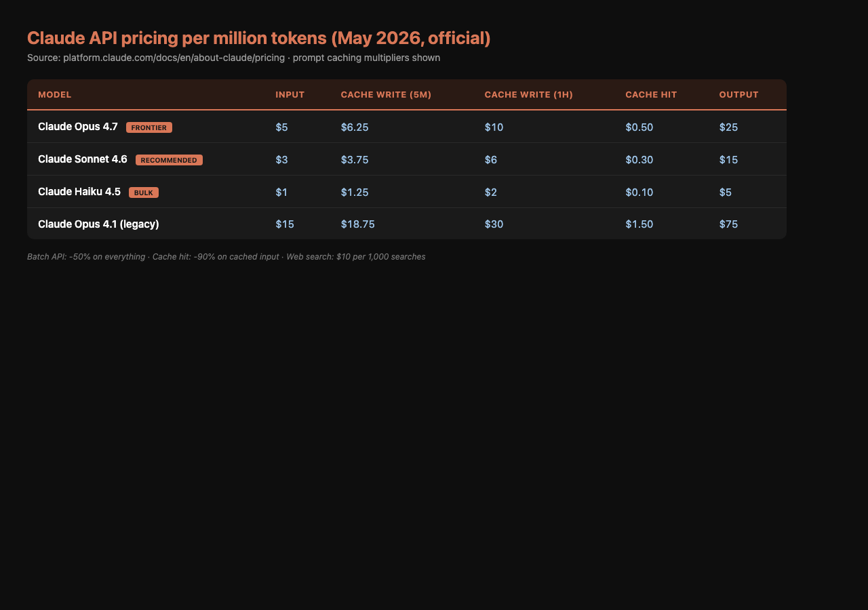Click the $25 output price

pos(728,127)
